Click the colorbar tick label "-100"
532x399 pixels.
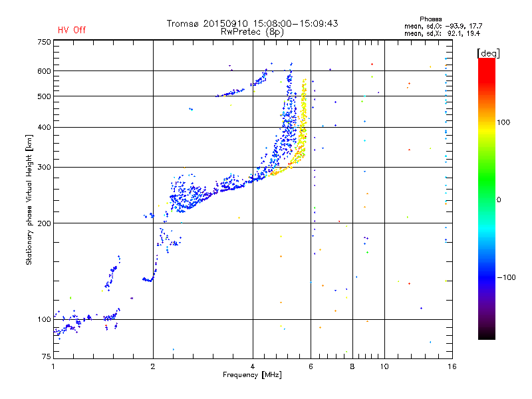506,277
